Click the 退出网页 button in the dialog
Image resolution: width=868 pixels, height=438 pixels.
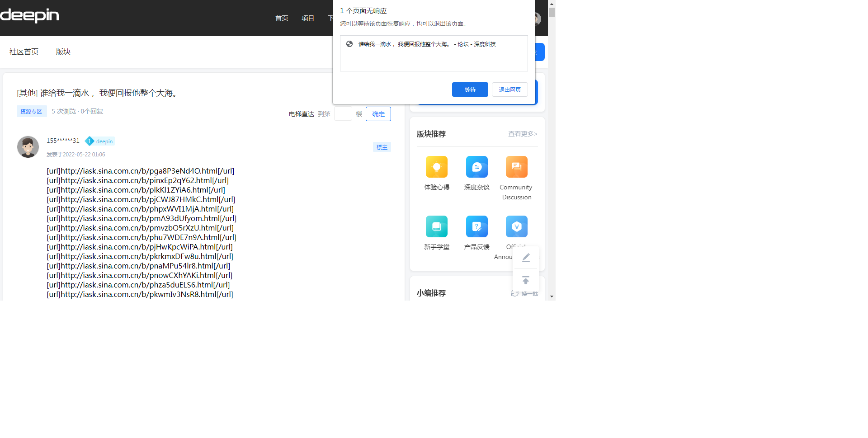point(510,89)
